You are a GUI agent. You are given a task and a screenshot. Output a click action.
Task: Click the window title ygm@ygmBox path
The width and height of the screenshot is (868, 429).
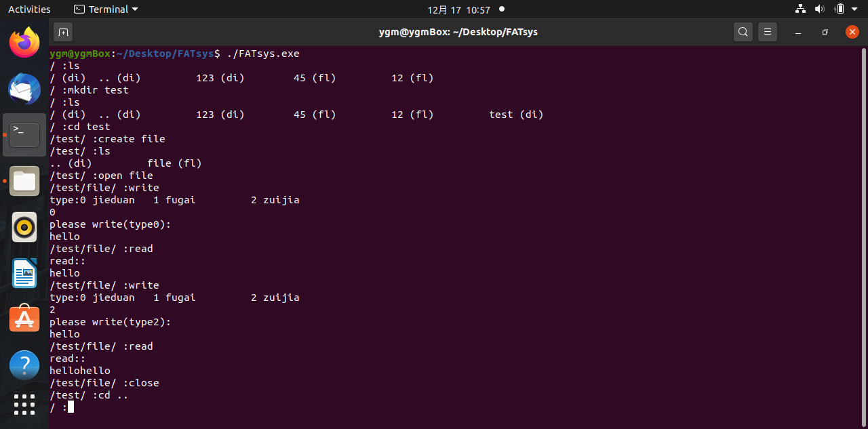[458, 32]
